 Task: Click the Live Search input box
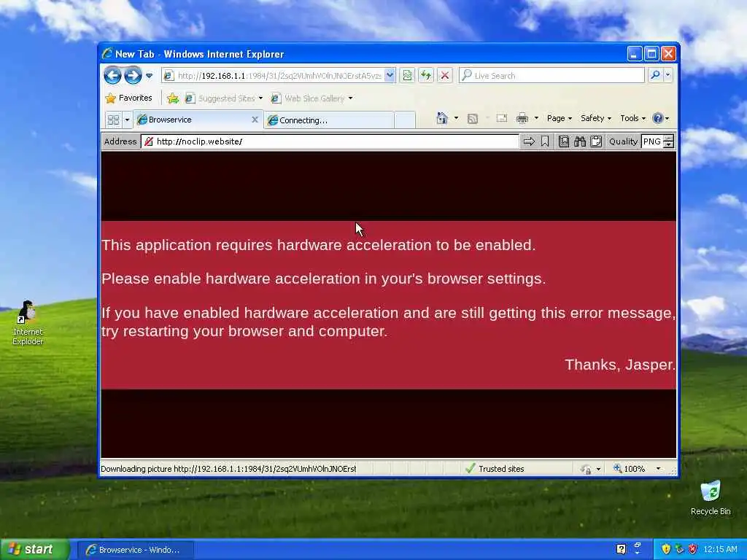click(551, 75)
